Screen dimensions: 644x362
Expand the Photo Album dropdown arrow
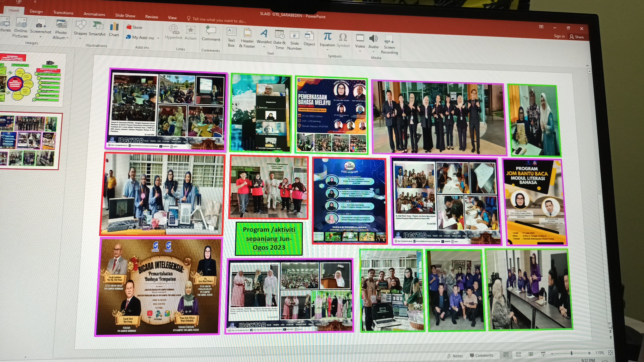click(67, 38)
